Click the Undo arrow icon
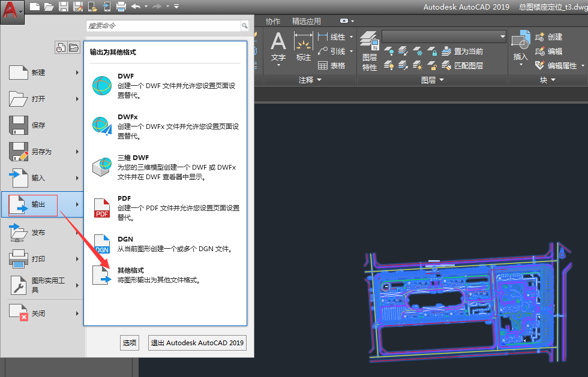The width and height of the screenshot is (588, 377). (136, 7)
